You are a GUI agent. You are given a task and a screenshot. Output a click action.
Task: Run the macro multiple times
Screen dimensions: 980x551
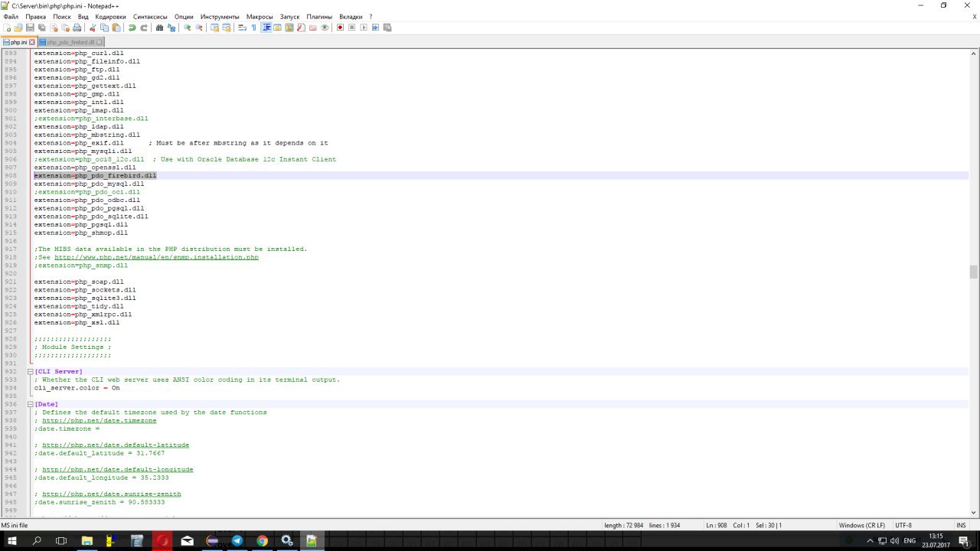[x=376, y=28]
